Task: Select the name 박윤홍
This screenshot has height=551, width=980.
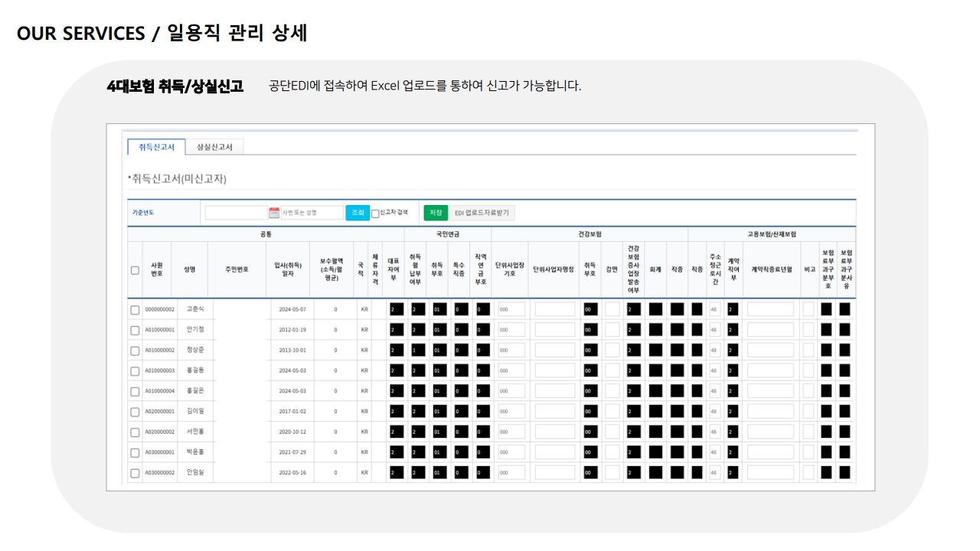Action: coord(195,452)
